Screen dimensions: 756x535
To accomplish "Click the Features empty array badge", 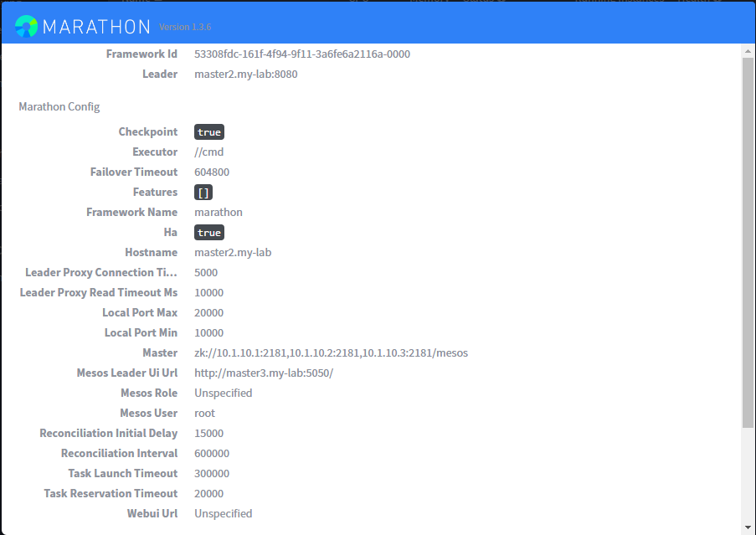I will (x=203, y=193).
